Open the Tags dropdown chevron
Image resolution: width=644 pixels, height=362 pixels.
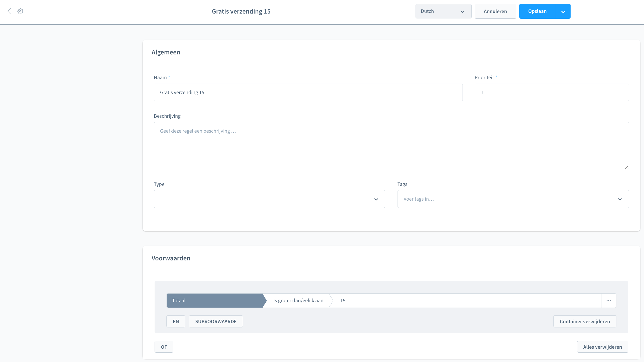(620, 199)
